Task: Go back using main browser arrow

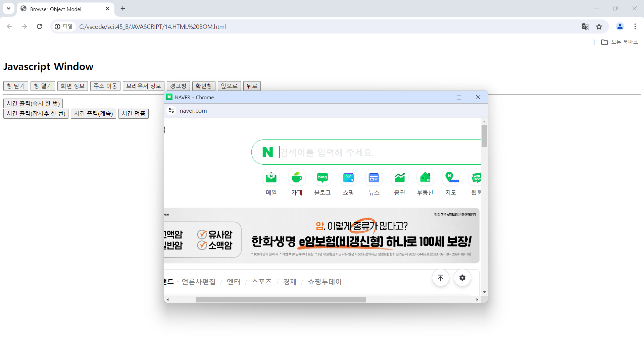Action: coord(9,26)
